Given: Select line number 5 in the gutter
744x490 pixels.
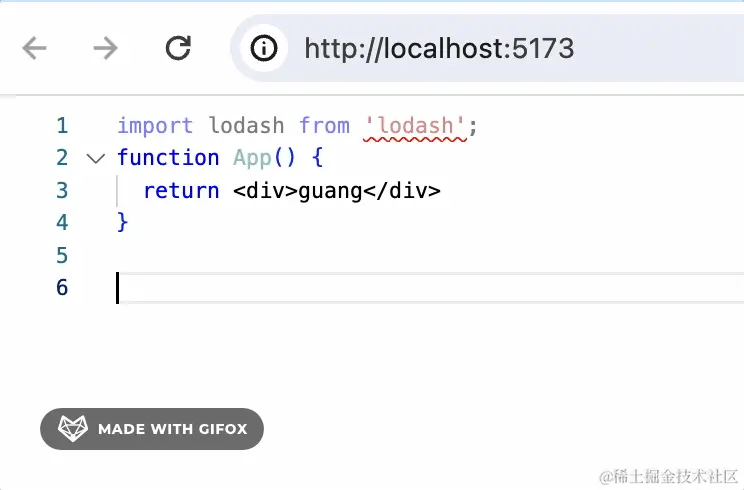Looking at the screenshot, I should pos(62,255).
